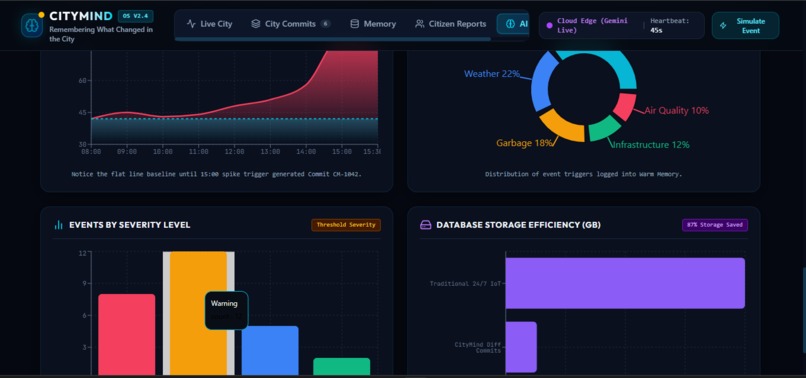Click the 08:00 time axis label

tap(91, 152)
